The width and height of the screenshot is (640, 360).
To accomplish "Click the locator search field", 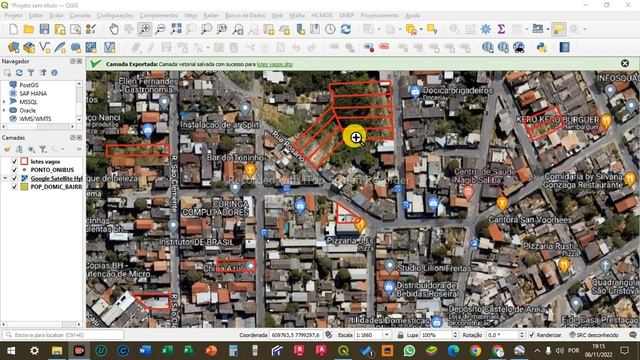I will [x=63, y=335].
